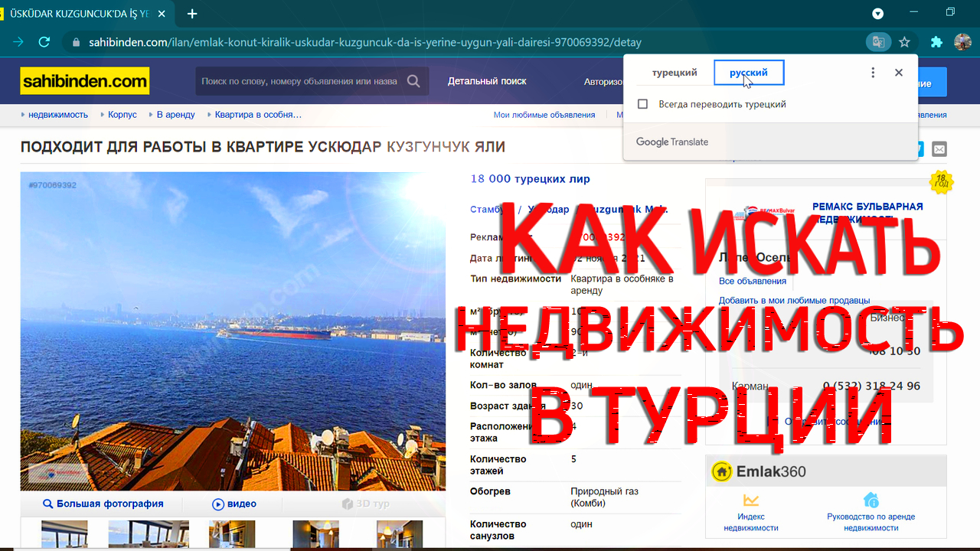Click the Квартира в особня… breadcrumb
Image resolution: width=980 pixels, height=551 pixels.
pos(258,115)
